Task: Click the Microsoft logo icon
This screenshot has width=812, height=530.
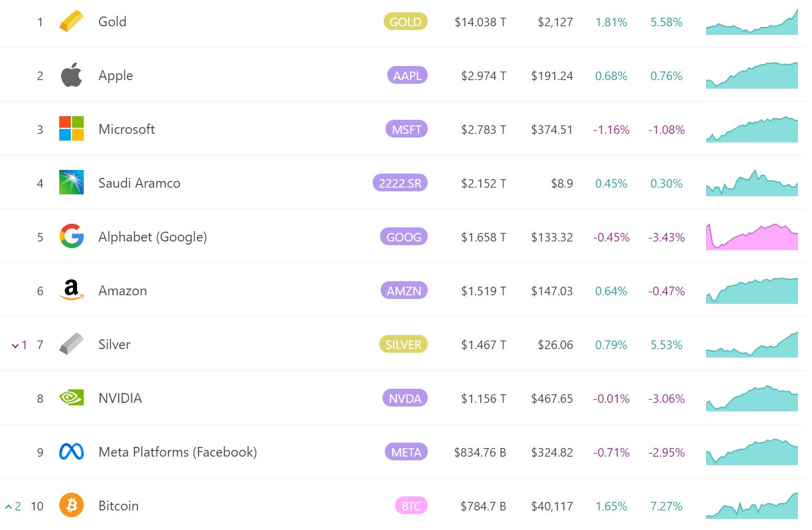Action: (x=71, y=129)
